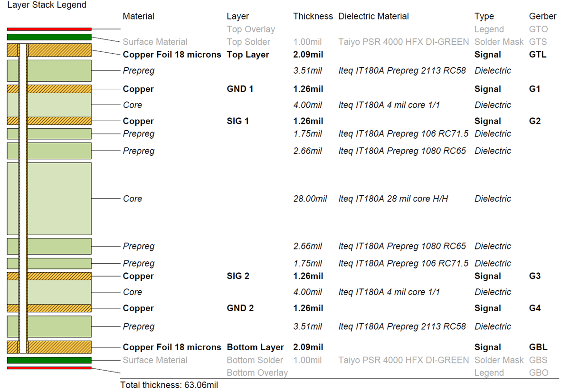The height and width of the screenshot is (392, 570).
Task: Select the green Top Solder mask bar
Action: point(49,37)
